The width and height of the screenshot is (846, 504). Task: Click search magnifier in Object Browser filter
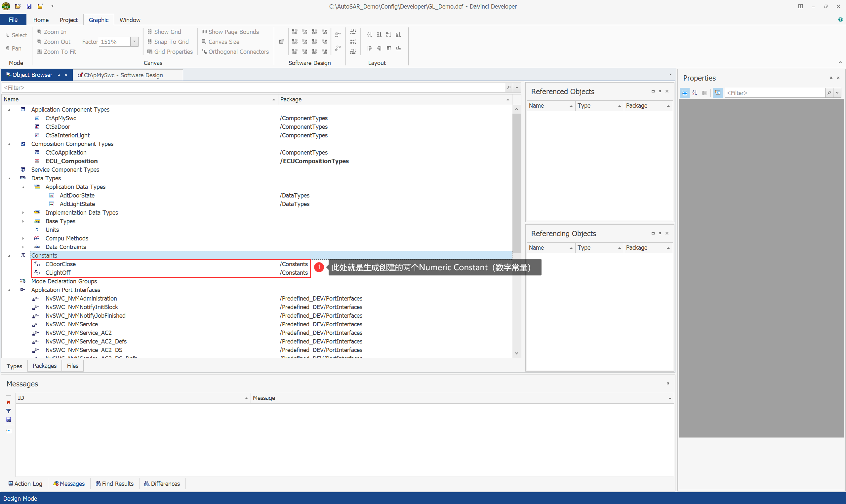coord(509,88)
